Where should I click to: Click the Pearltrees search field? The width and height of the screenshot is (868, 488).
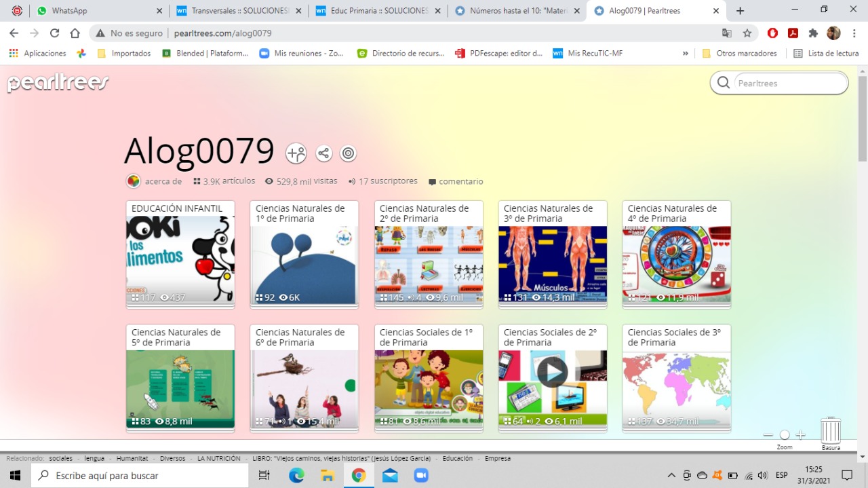pyautogui.click(x=787, y=83)
